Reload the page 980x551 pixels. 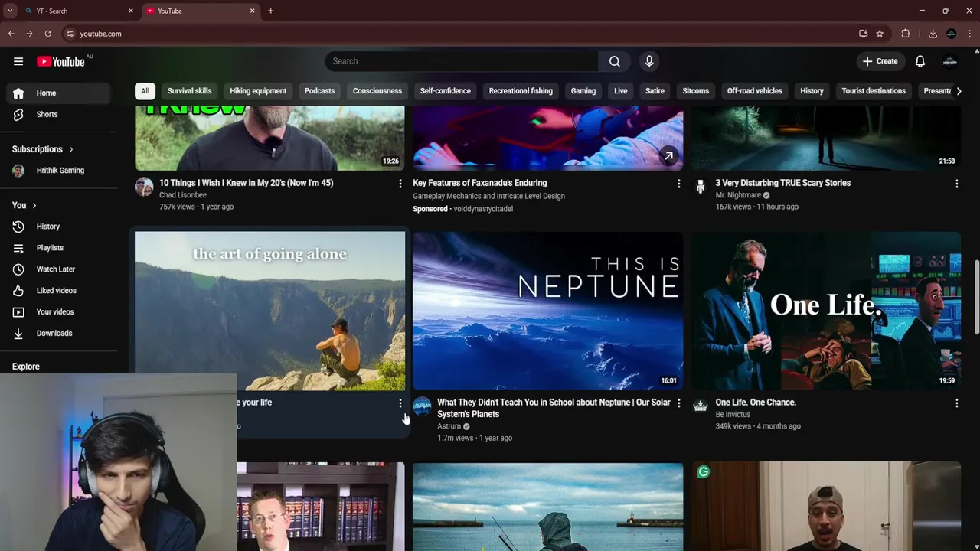tap(48, 34)
